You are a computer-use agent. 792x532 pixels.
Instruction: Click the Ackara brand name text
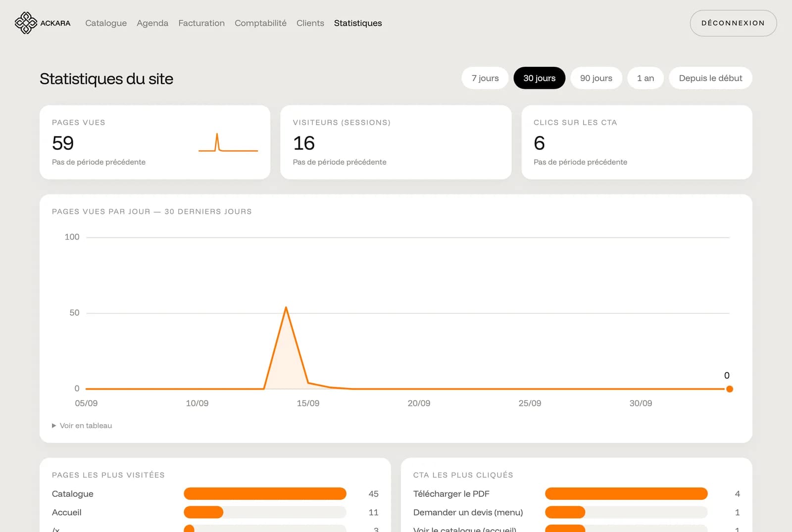(55, 23)
